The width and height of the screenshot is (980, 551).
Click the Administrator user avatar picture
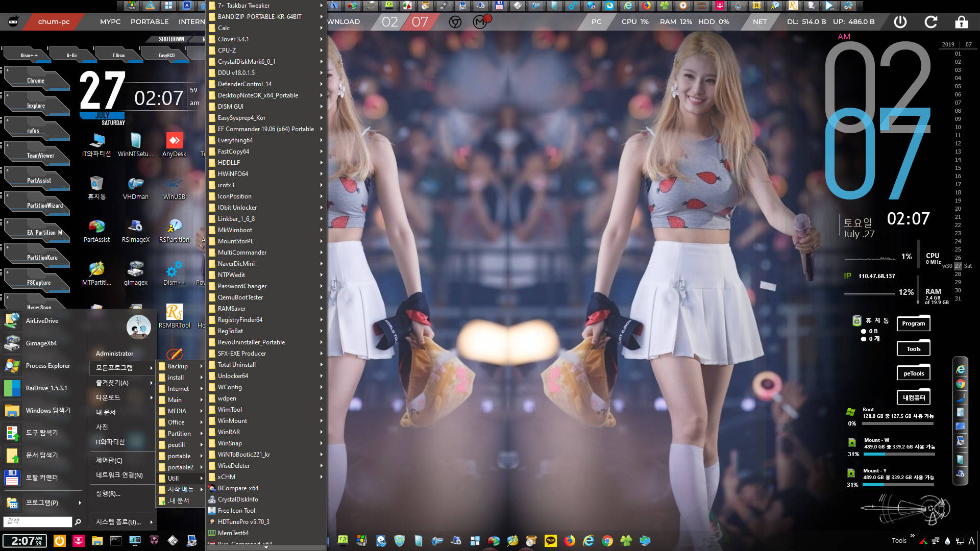coord(138,327)
